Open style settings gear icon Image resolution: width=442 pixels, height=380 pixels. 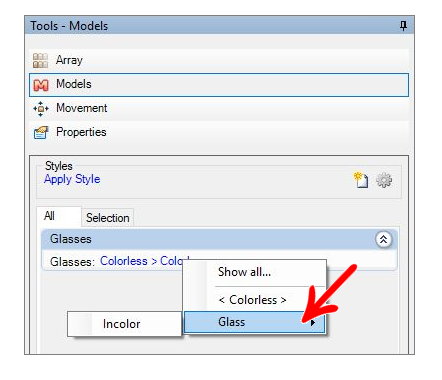click(384, 180)
